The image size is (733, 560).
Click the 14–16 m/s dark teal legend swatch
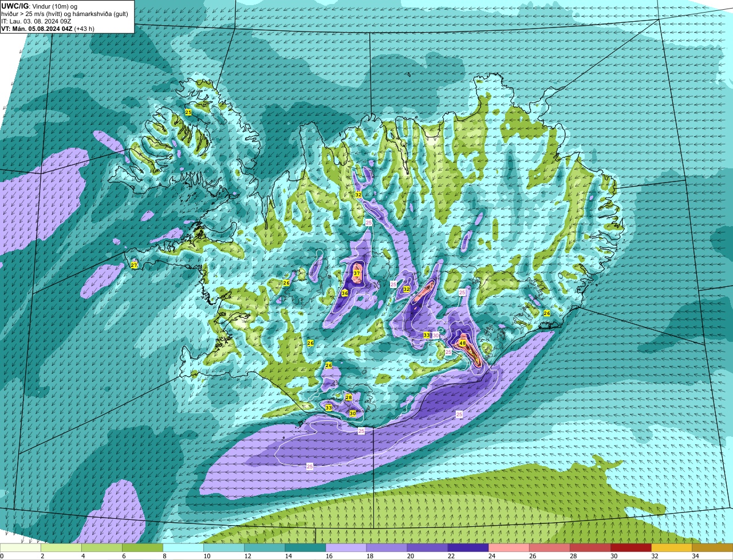point(305,548)
